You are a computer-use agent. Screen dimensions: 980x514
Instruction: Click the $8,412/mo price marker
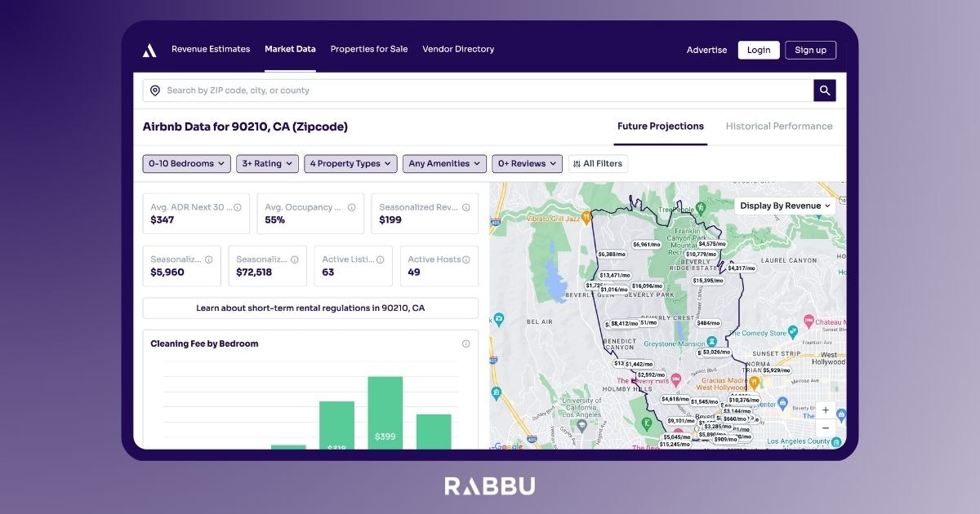(624, 324)
